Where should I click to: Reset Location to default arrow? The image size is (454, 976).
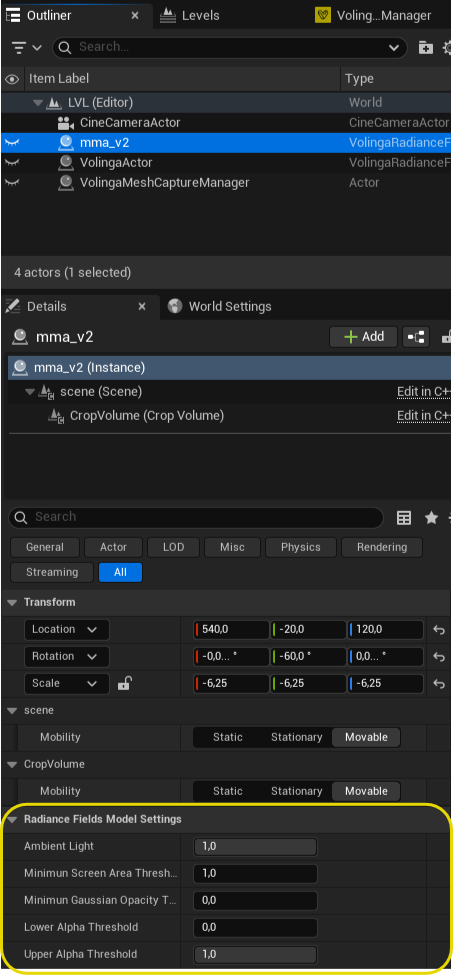click(439, 630)
